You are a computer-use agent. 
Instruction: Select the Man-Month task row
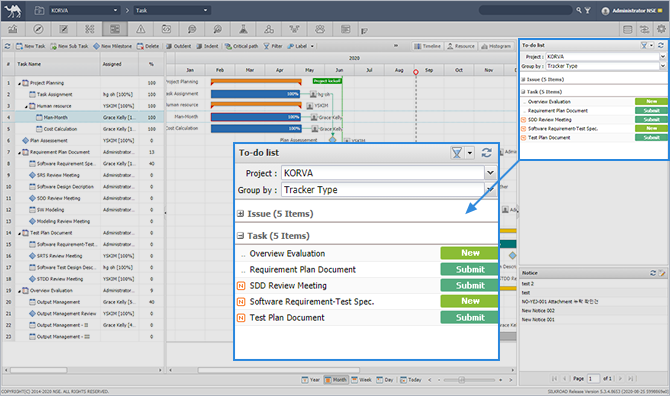(83, 117)
